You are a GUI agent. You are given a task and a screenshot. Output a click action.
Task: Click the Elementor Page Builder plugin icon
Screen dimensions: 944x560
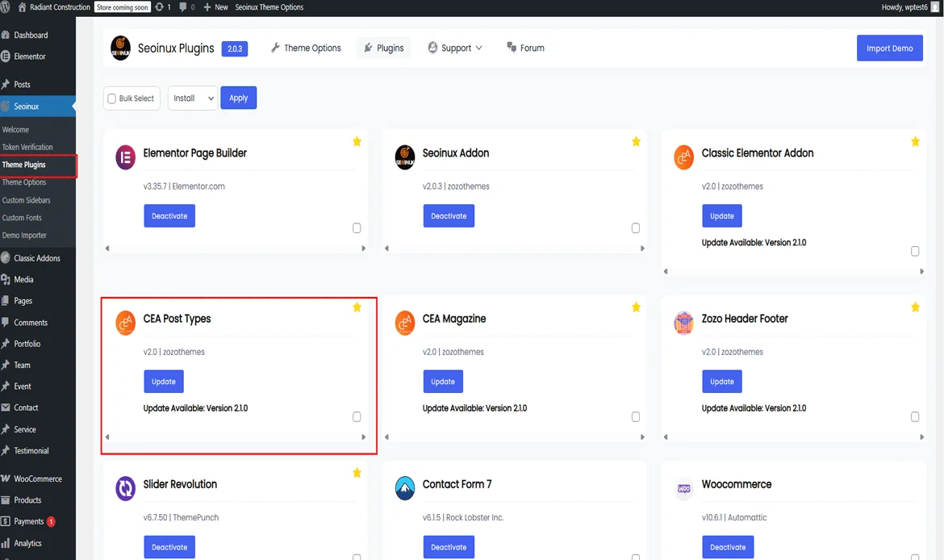(x=125, y=158)
